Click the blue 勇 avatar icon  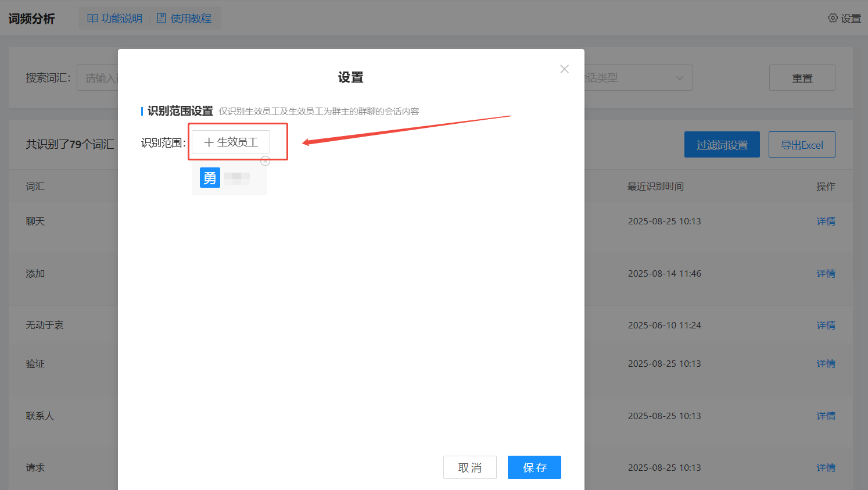coord(210,177)
